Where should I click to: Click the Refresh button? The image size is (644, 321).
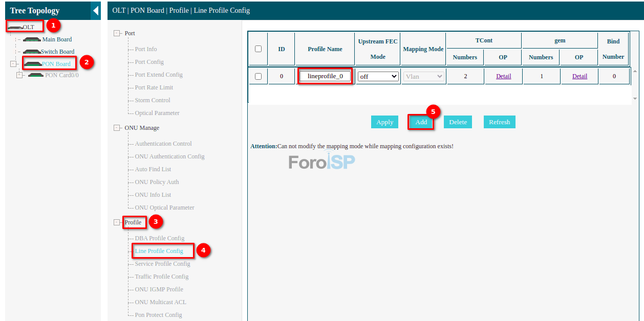(x=499, y=122)
